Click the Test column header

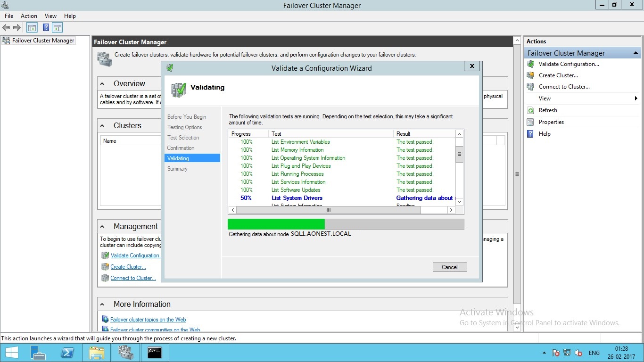point(331,134)
